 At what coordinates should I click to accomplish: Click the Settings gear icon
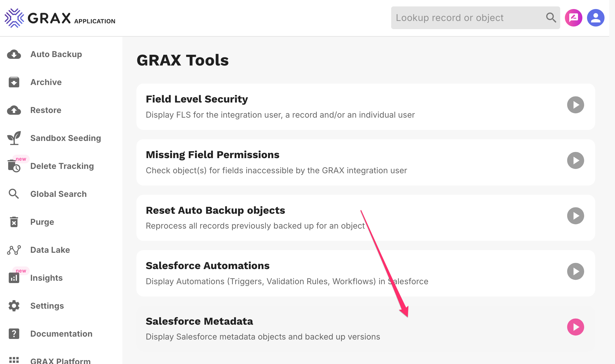tap(14, 306)
